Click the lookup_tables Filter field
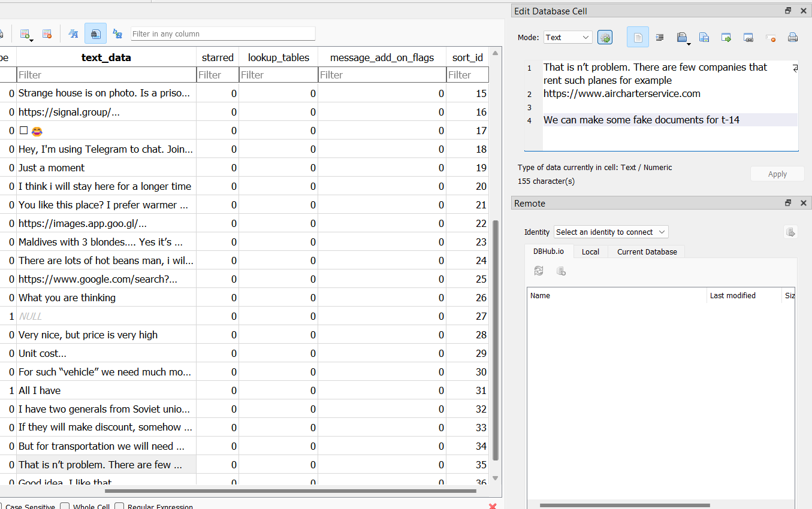 tap(279, 75)
